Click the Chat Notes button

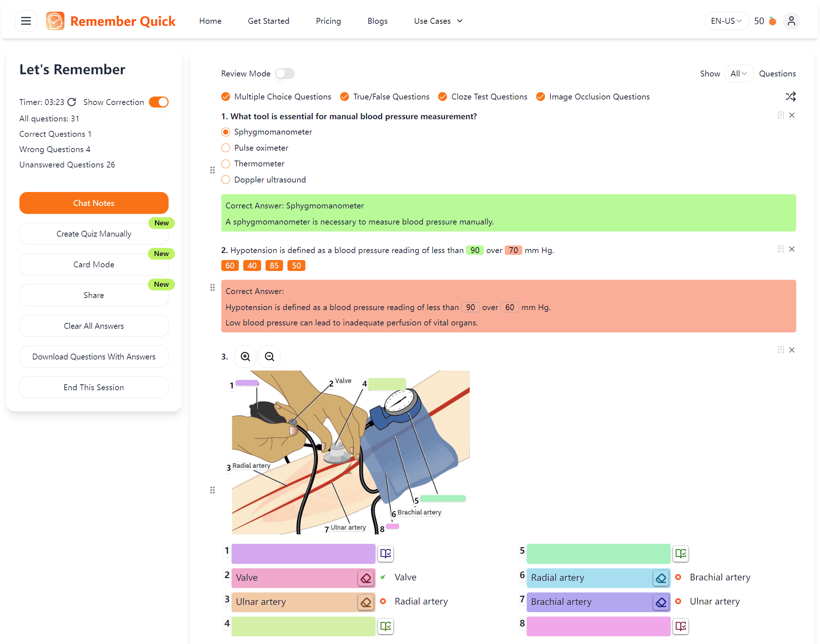(94, 203)
